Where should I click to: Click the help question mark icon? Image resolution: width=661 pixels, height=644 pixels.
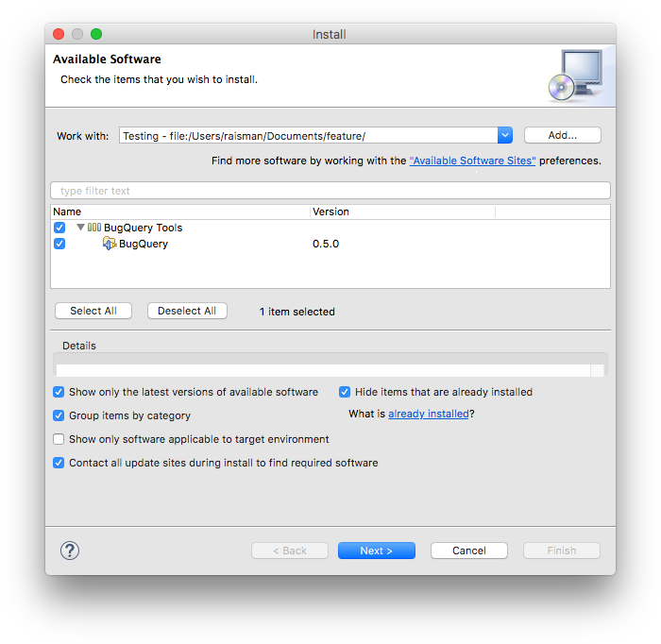click(70, 551)
